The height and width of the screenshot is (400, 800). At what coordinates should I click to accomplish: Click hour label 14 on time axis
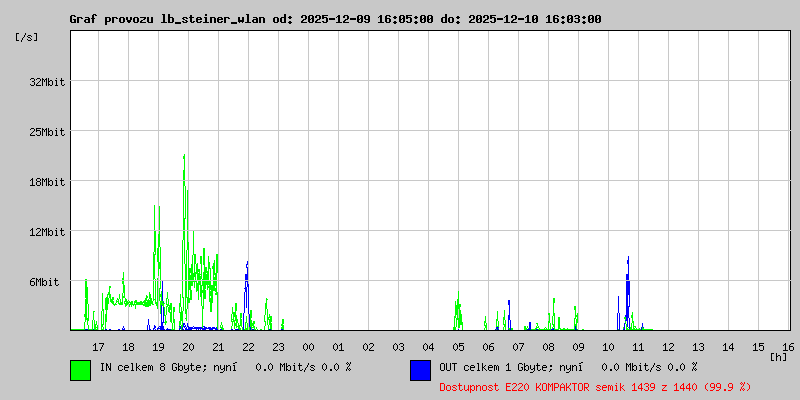pos(729,347)
